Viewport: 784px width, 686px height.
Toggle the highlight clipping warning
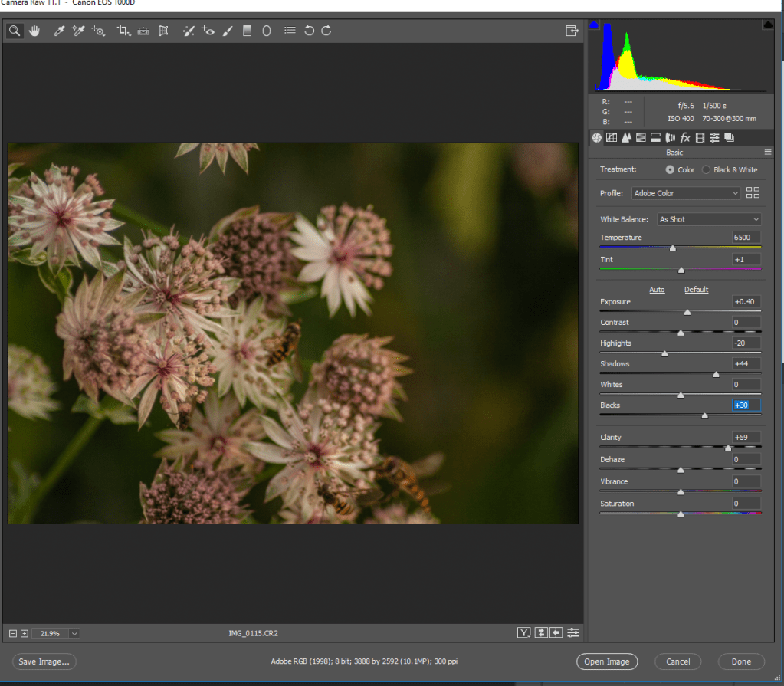point(768,25)
